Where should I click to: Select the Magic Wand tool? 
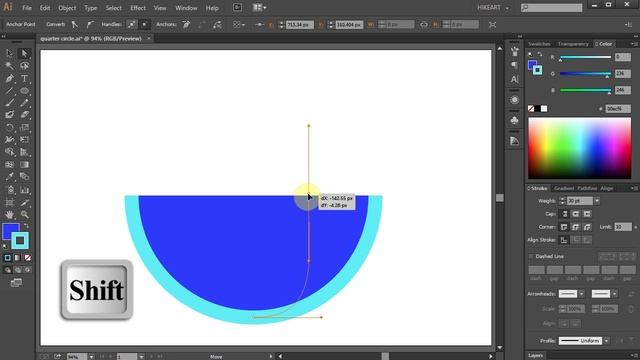click(x=9, y=66)
